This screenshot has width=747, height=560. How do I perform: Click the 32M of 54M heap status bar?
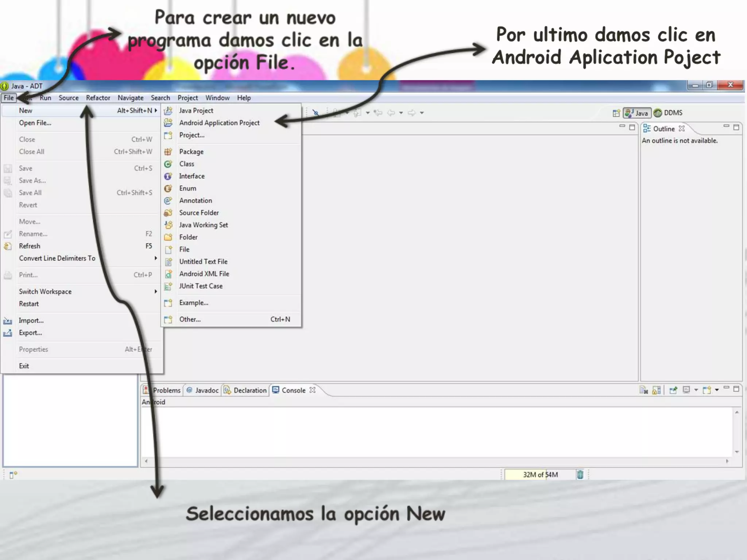click(540, 475)
